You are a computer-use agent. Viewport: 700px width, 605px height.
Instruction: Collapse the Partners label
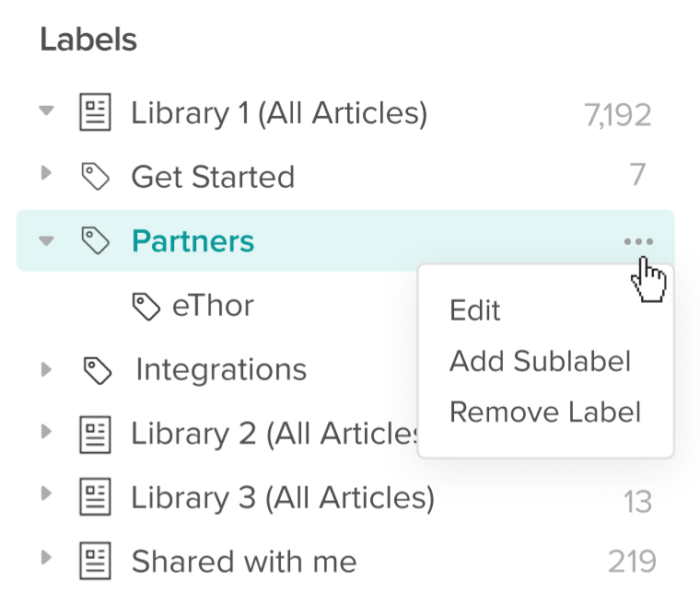pyautogui.click(x=46, y=241)
